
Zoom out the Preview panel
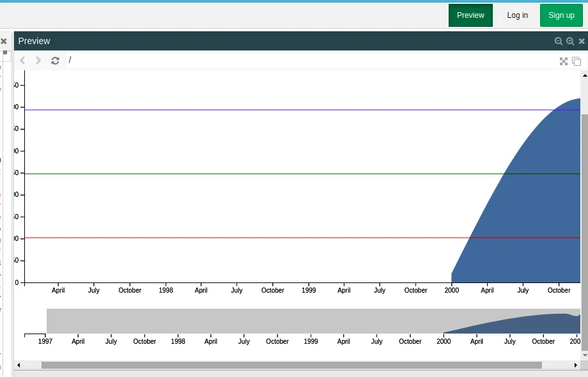[559, 42]
